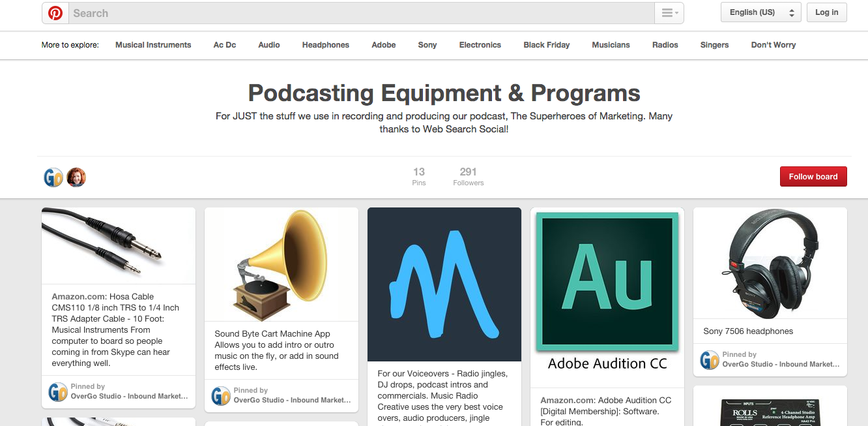Select the second contributor's profile avatar

pyautogui.click(x=76, y=177)
